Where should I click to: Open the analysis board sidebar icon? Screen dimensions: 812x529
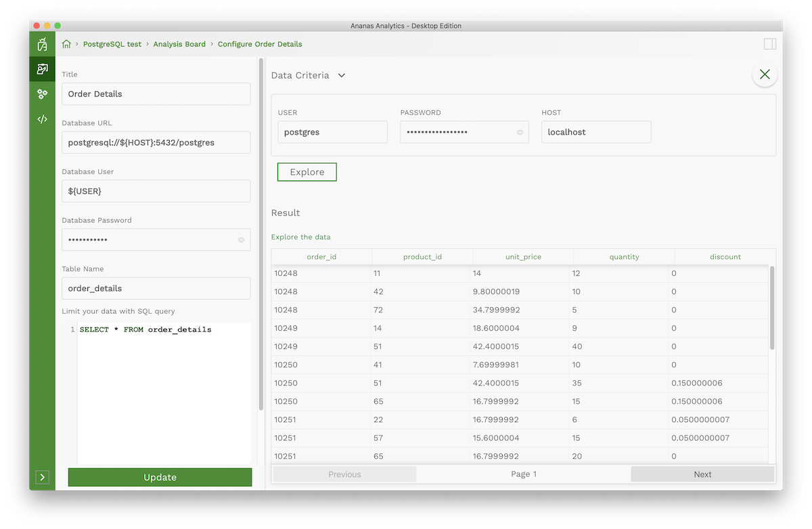[x=42, y=69]
